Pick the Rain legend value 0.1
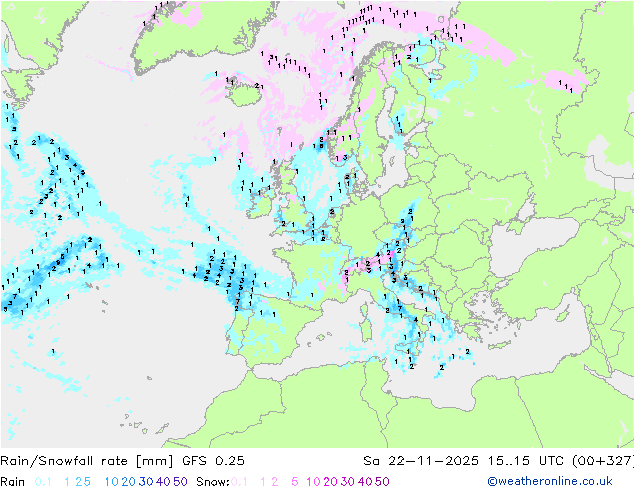 click(x=43, y=482)
